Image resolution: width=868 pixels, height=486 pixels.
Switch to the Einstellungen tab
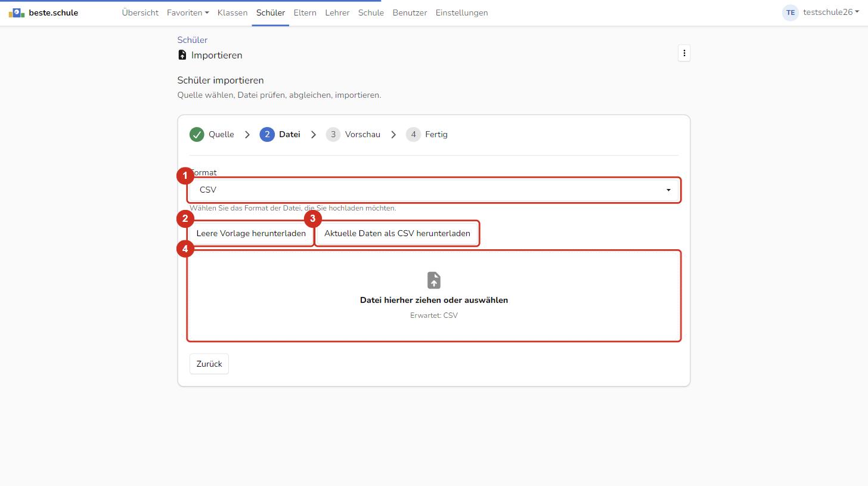(461, 13)
